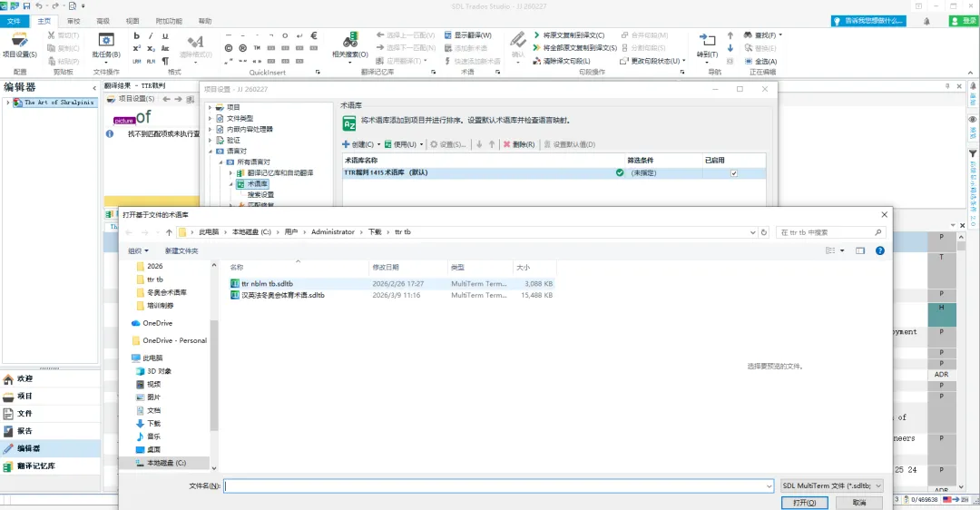Click Select All (全选) in the ribbon
The width and height of the screenshot is (980, 510).
(x=760, y=61)
